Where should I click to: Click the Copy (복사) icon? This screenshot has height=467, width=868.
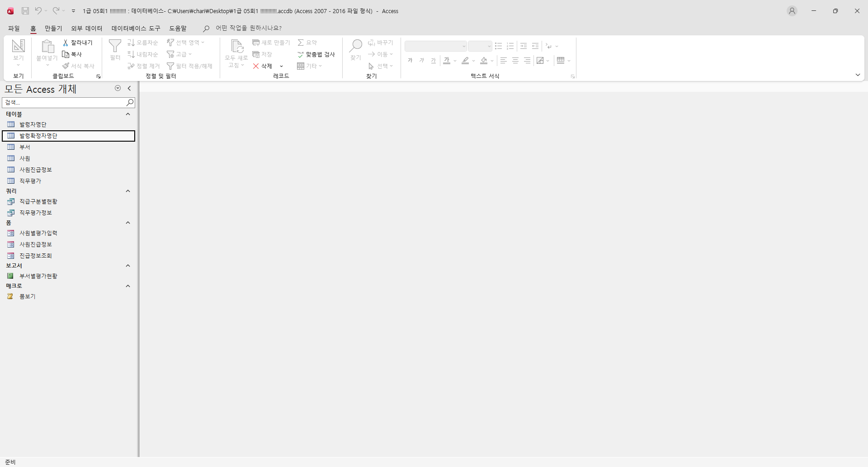(x=66, y=54)
